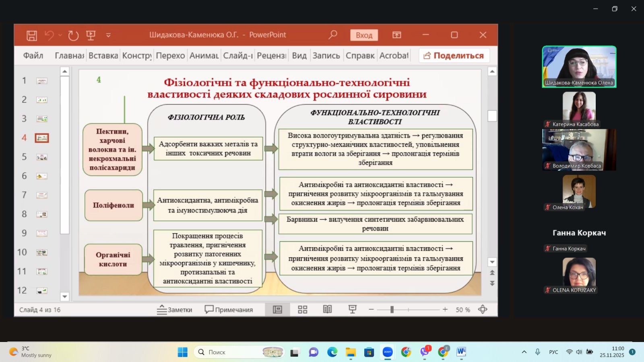Image resolution: width=644 pixels, height=362 pixels.
Task: Show hidden icons in system tray
Action: (524, 352)
